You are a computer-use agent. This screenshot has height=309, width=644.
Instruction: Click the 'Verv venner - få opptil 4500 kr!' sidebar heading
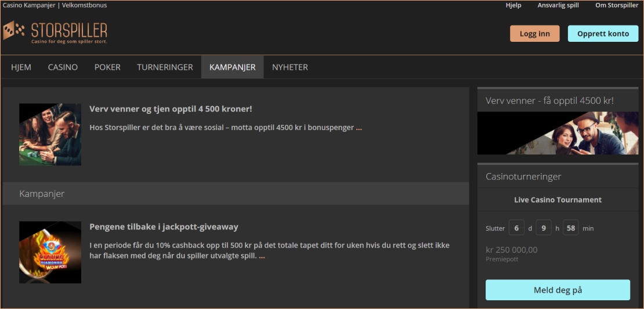549,100
